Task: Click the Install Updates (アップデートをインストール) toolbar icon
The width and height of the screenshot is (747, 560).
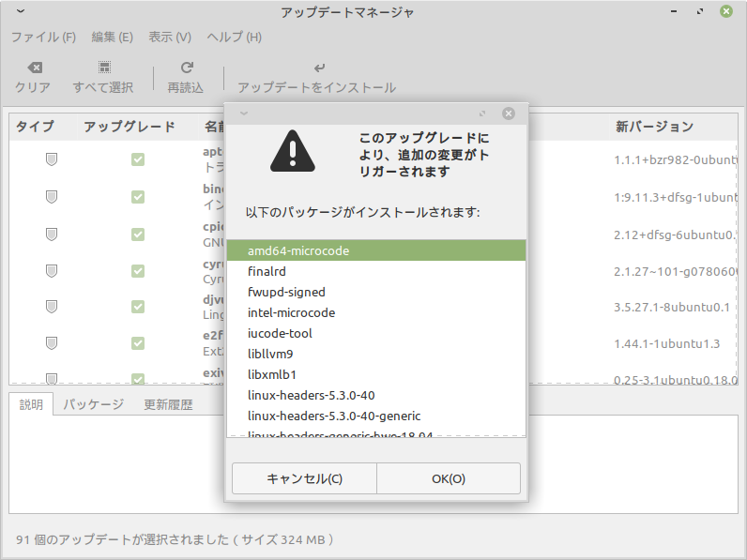Action: pos(319,68)
